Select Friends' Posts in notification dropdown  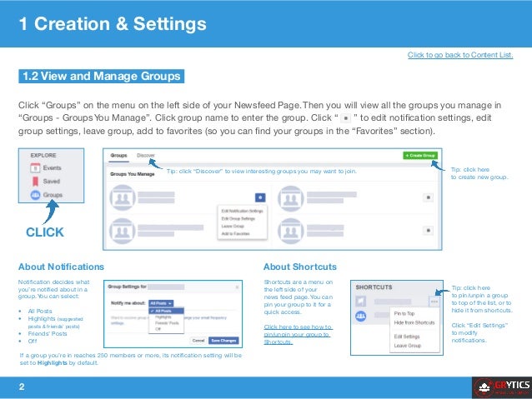(167, 323)
